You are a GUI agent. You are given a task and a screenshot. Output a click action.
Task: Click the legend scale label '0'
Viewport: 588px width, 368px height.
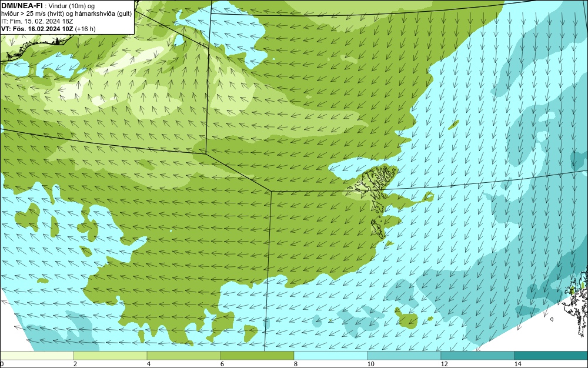[2, 364]
